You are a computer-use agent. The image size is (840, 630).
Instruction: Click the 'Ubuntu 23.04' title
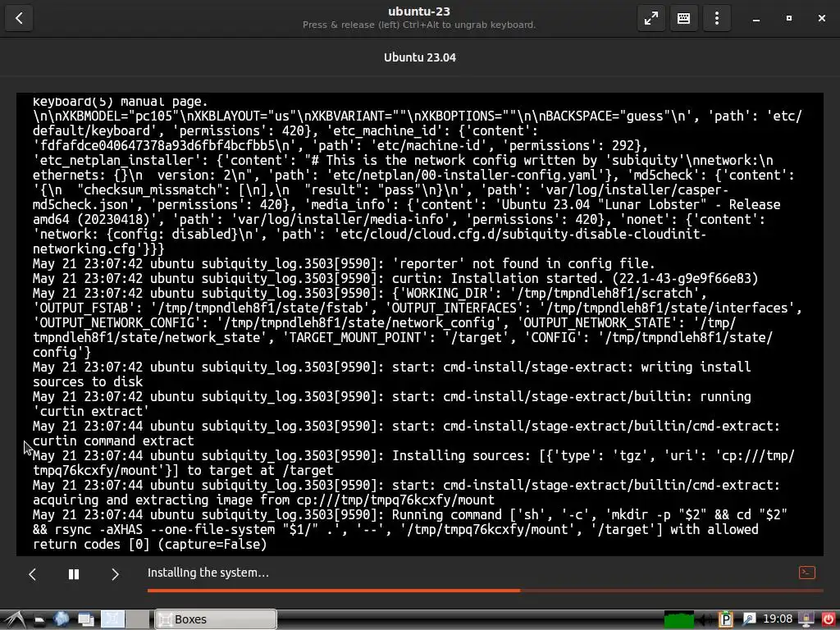419,57
